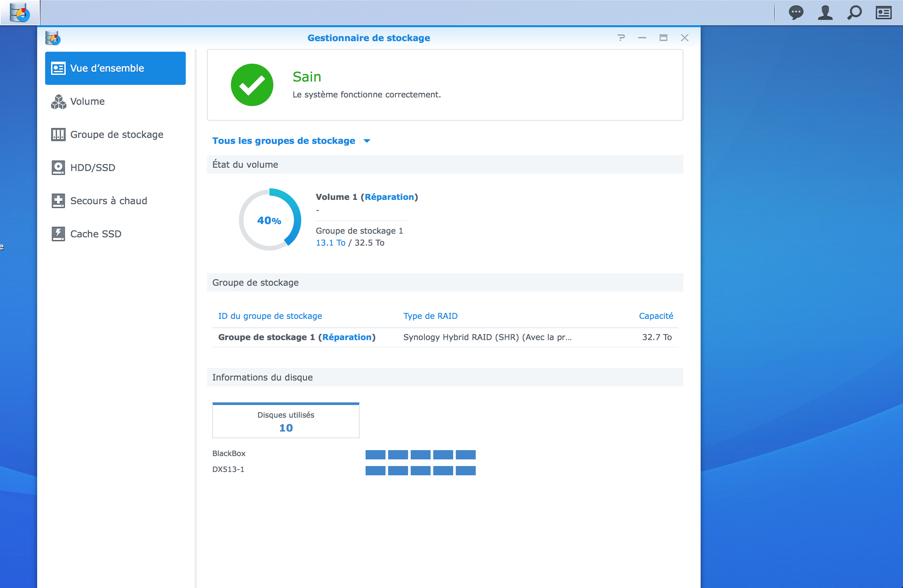Sort by the Type de RAID column header
Screen dimensions: 903x588
(x=430, y=316)
